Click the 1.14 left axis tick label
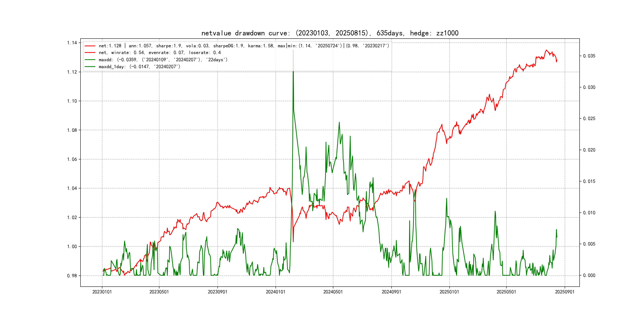 (72, 43)
